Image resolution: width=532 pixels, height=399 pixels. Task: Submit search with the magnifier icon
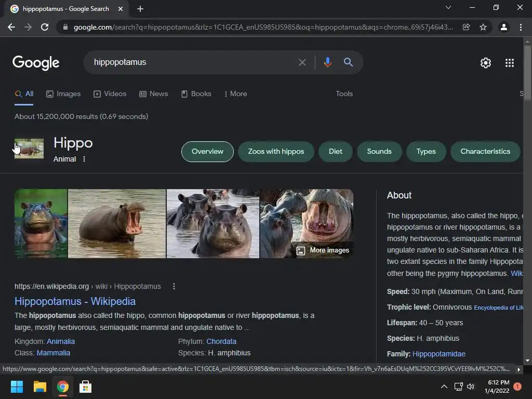pos(348,62)
